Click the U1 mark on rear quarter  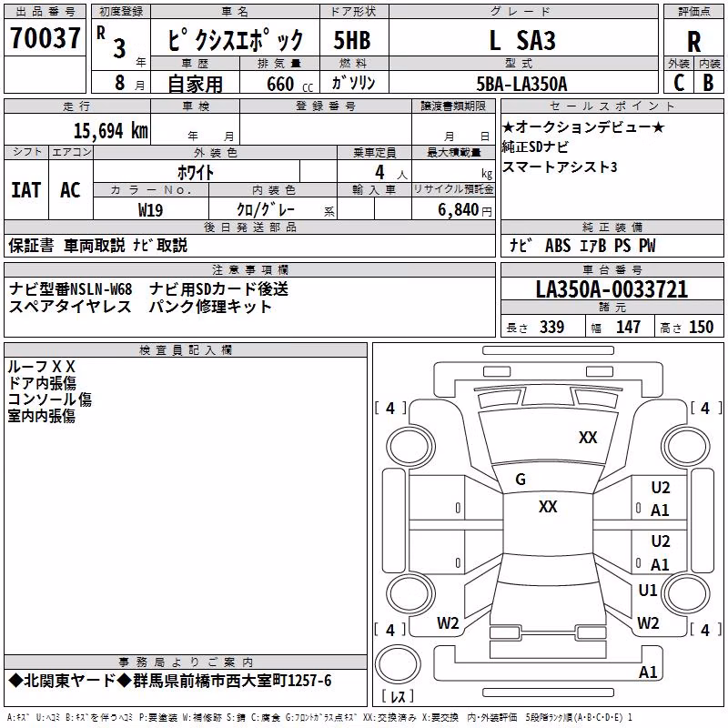(x=648, y=591)
